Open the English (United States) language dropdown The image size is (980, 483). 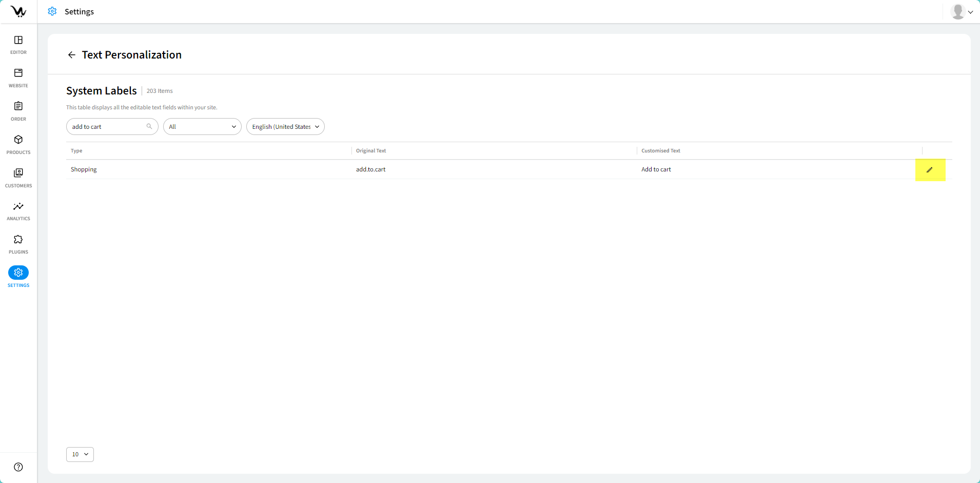click(x=285, y=127)
